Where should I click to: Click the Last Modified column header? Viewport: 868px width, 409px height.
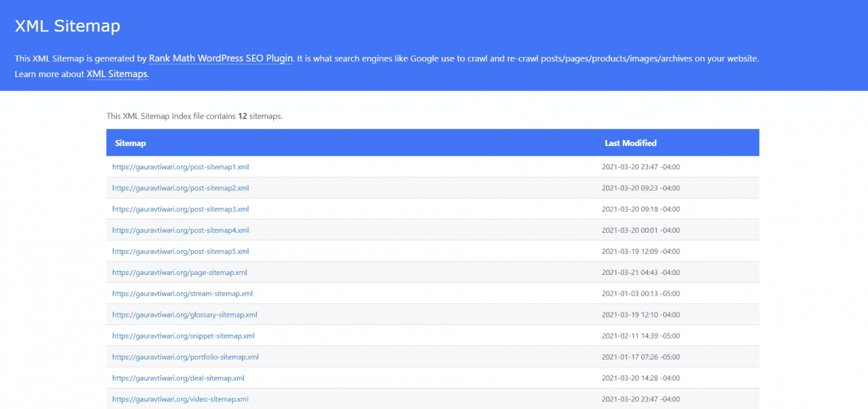click(x=630, y=143)
